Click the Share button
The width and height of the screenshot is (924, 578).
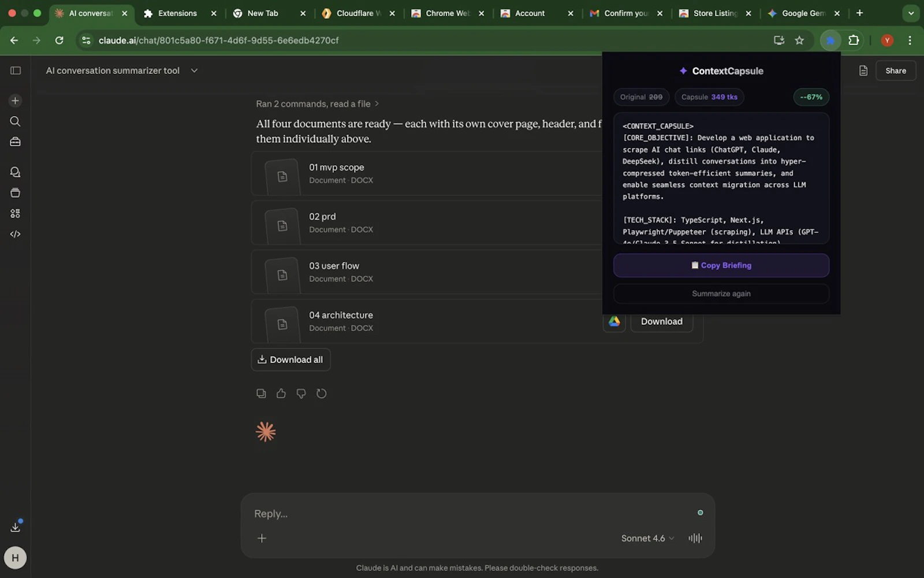coord(896,71)
